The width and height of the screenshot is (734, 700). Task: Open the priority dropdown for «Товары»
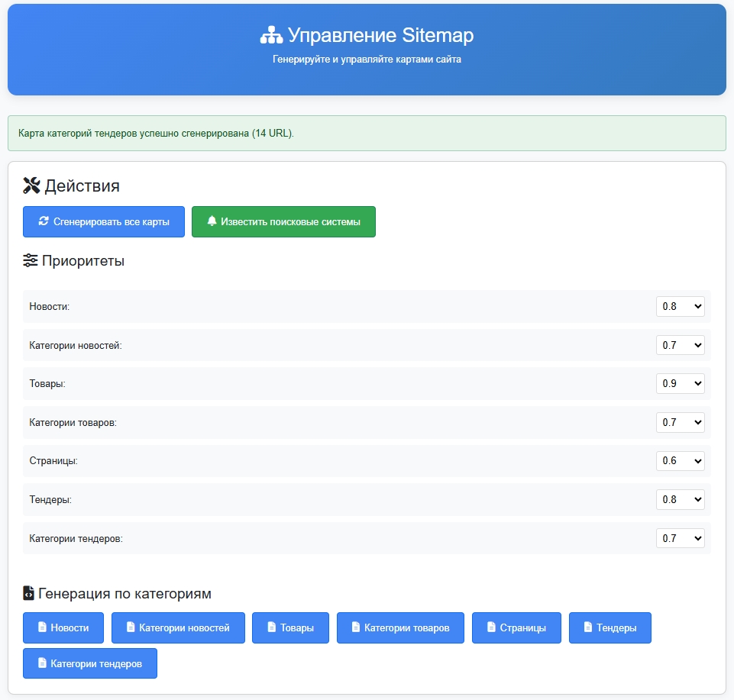tap(680, 383)
